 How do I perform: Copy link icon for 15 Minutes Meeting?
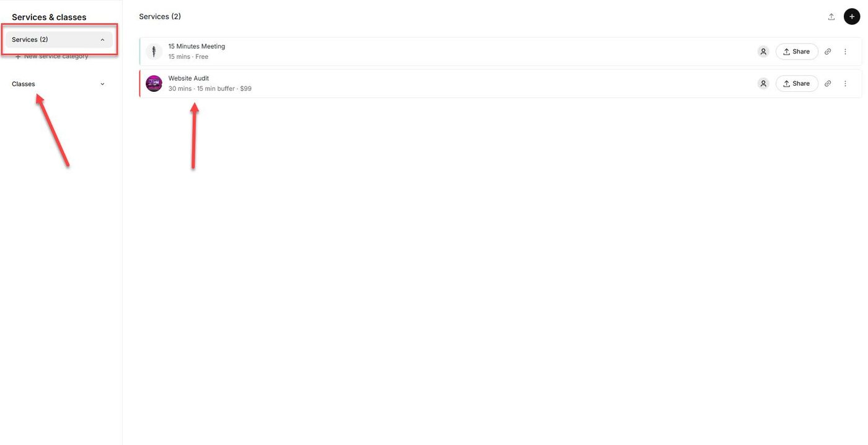point(828,52)
